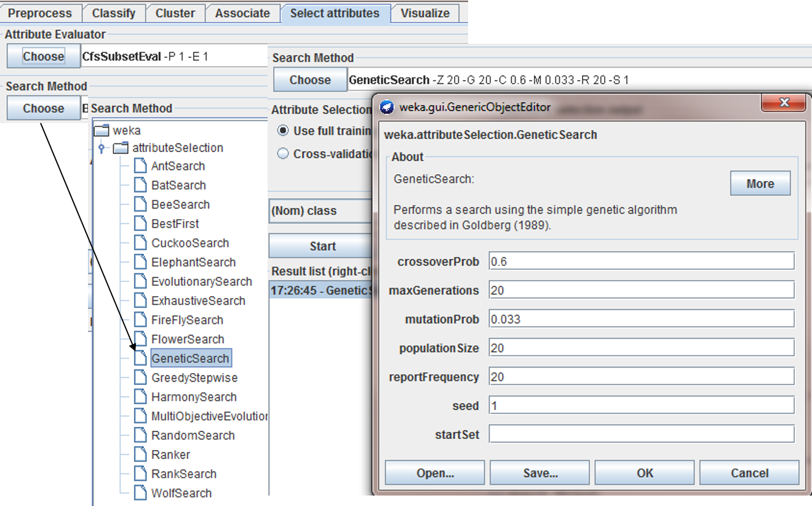Select Cross-validation radio button

point(283,154)
